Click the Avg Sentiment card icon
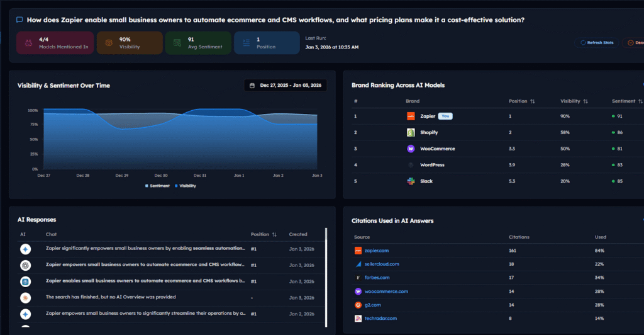The image size is (644, 335). (177, 43)
